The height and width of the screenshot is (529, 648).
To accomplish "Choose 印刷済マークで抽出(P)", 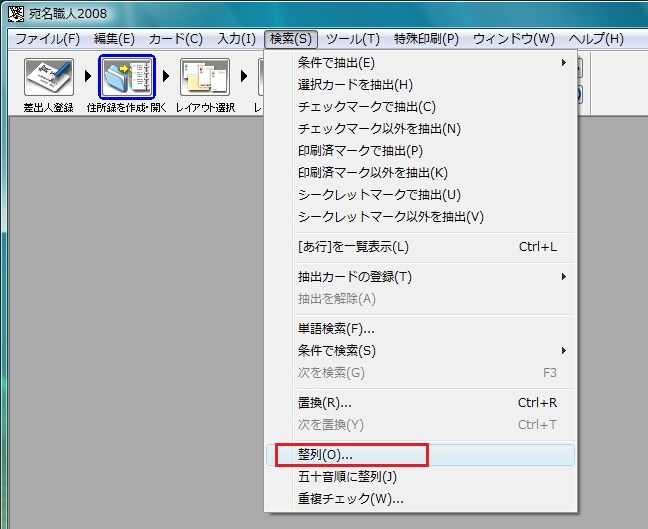I will pos(420,150).
